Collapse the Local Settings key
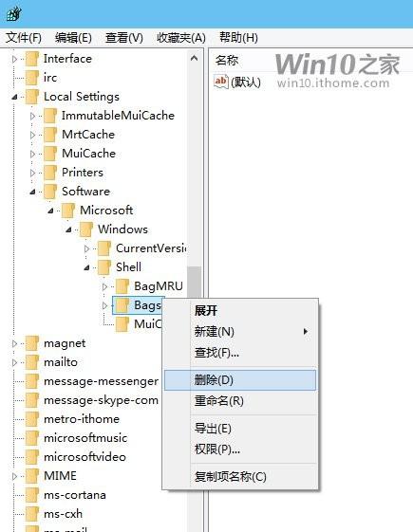The height and width of the screenshot is (532, 413). click(x=14, y=97)
